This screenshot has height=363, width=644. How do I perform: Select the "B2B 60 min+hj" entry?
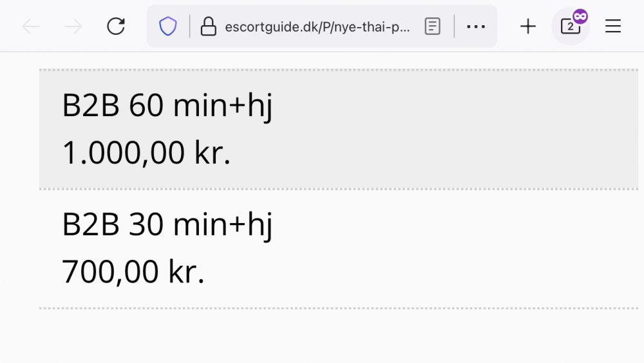point(167,106)
